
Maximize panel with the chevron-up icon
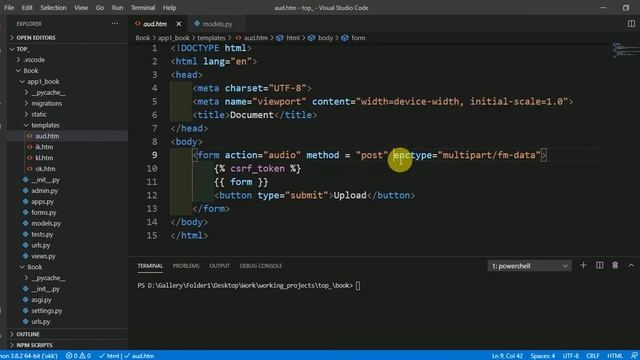(x=631, y=266)
